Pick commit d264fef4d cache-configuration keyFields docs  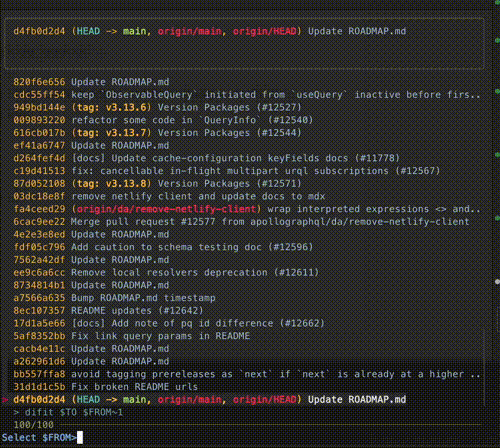coord(206,158)
